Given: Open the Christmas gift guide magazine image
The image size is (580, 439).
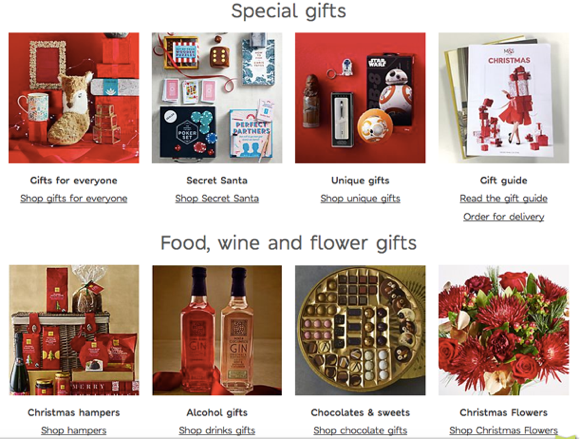Looking at the screenshot, I should click(504, 98).
